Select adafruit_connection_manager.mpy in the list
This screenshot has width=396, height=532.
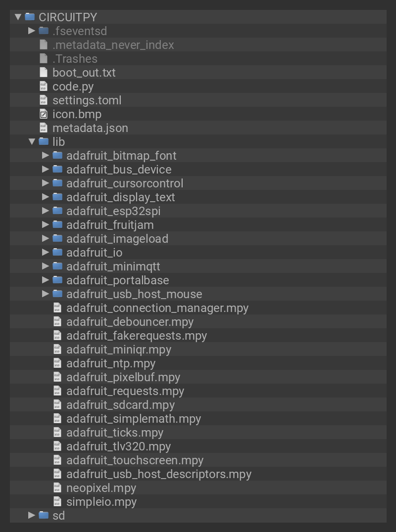157,308
